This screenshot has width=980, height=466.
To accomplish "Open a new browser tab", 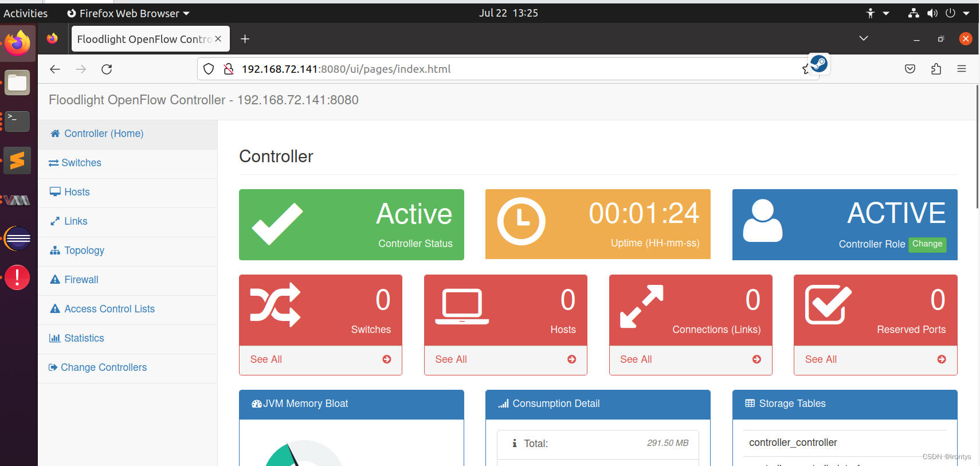I will (x=245, y=39).
